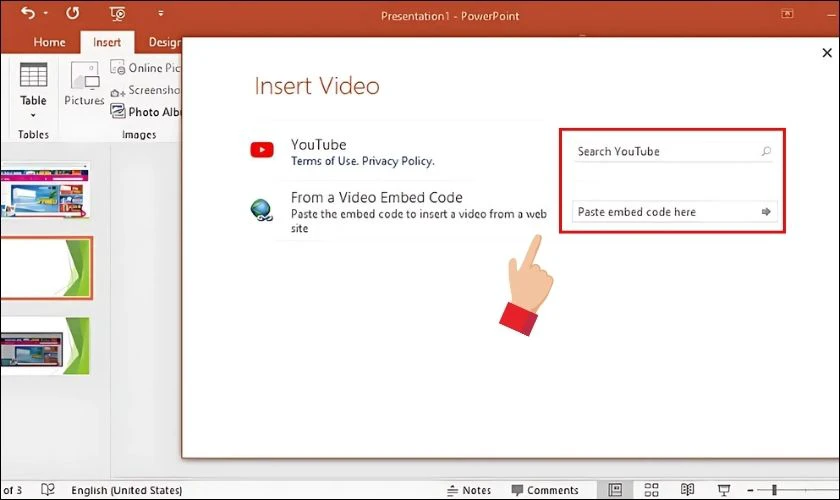Select the second slide thumbnail
Viewport: 840px width, 500px height.
pos(46,268)
